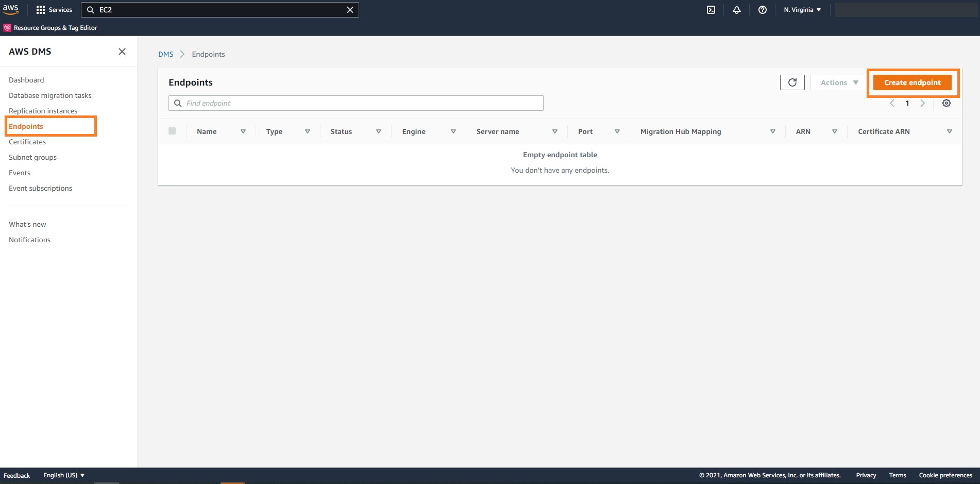This screenshot has width=980, height=484.
Task: Click the Name column header
Action: pyautogui.click(x=207, y=131)
